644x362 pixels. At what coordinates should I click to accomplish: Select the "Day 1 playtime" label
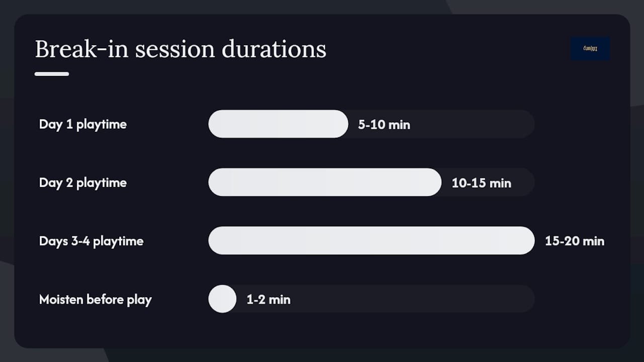[x=83, y=124]
